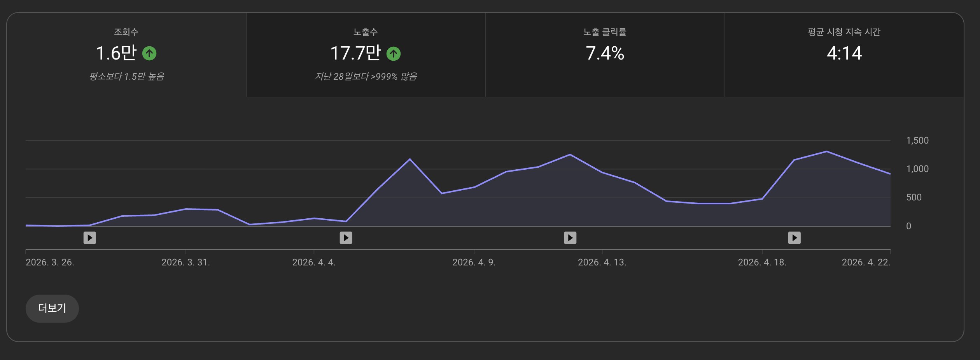Click the 2026. 4. 9. axis date label

pos(474,262)
